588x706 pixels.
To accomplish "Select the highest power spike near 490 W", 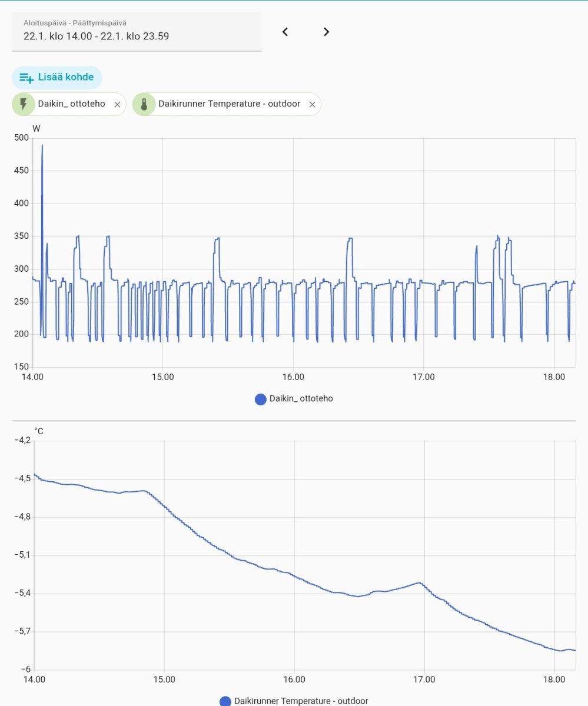I will click(42, 145).
